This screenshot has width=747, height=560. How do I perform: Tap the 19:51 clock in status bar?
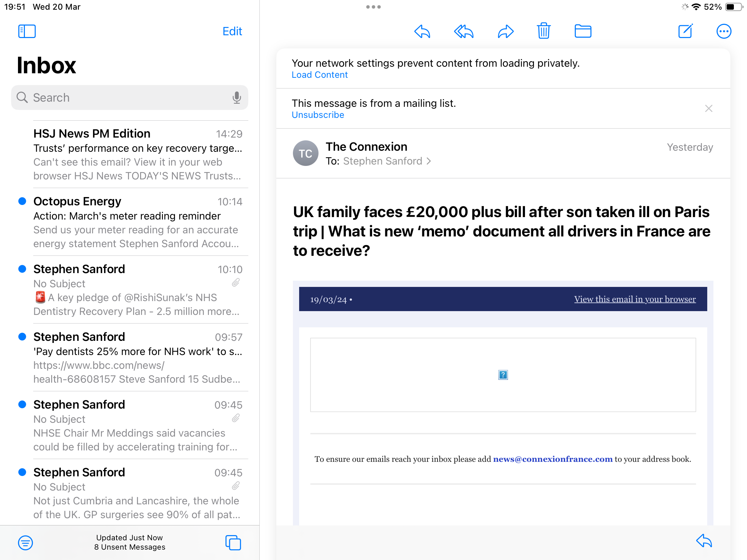15,7
